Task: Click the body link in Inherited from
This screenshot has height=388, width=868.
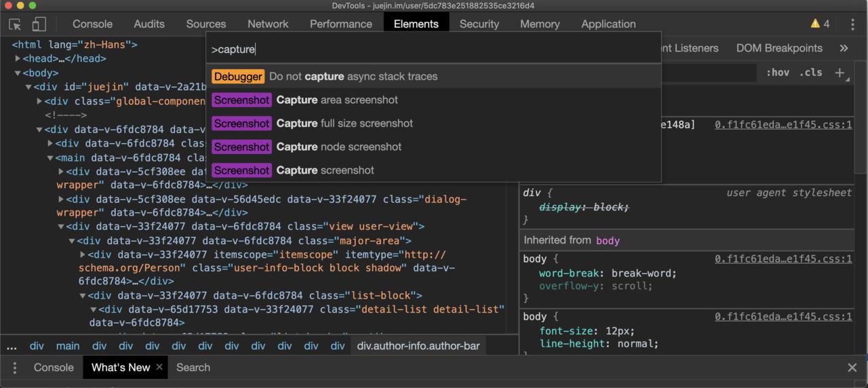Action: coord(608,241)
